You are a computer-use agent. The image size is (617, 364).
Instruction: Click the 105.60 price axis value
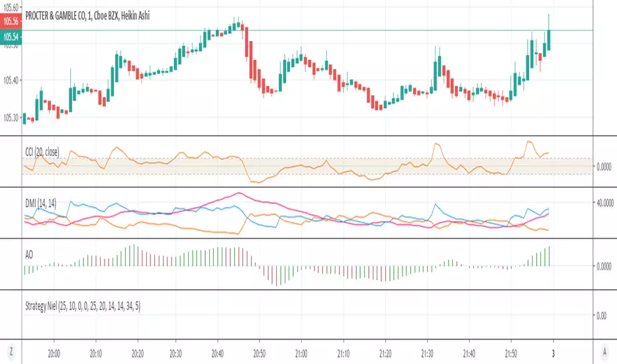(11, 7)
